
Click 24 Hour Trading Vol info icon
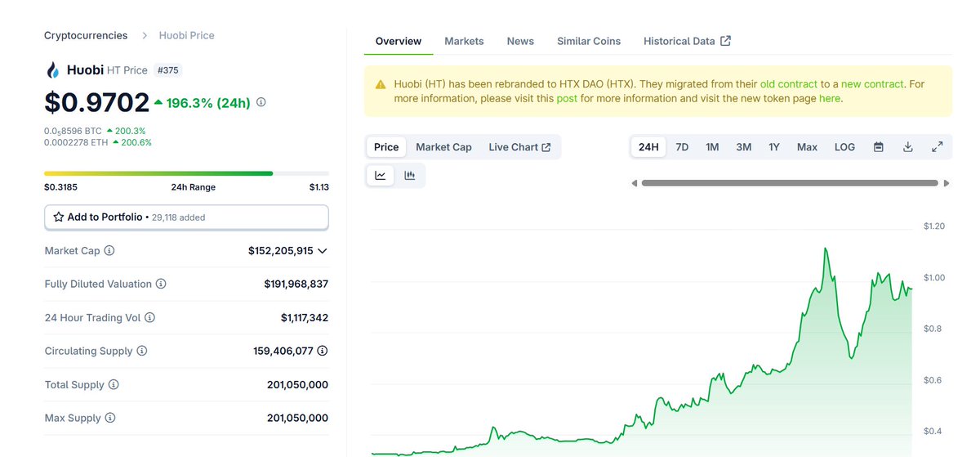pos(149,317)
